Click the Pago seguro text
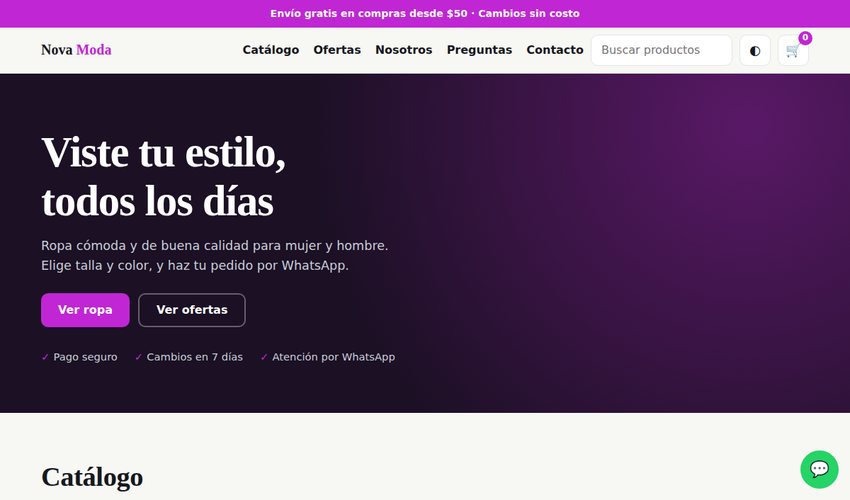 point(85,357)
